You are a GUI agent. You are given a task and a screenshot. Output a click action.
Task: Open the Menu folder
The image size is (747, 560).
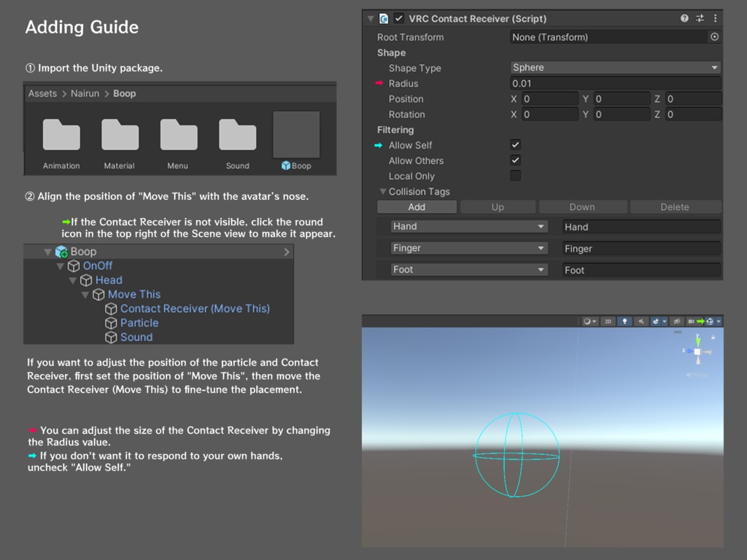[x=179, y=135]
